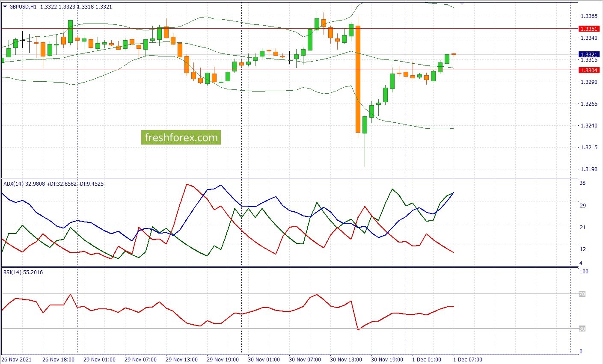603x364 pixels.
Task: Click the blue 1.3321 current price tag
Action: [x=588, y=55]
